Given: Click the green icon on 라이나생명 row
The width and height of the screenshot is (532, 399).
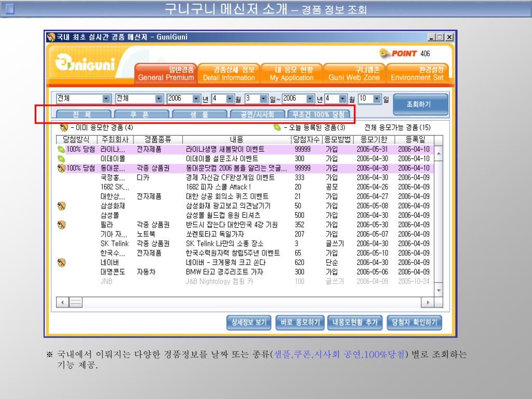Looking at the screenshot, I should click(x=61, y=149).
